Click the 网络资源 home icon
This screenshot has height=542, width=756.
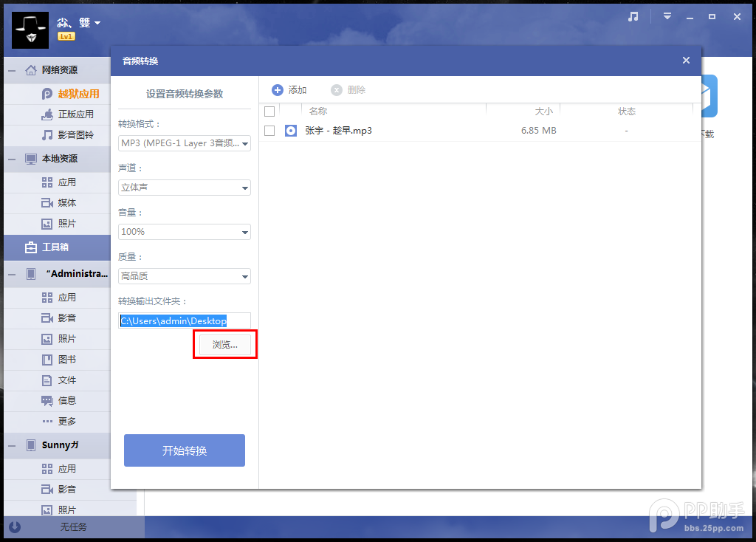[31, 70]
